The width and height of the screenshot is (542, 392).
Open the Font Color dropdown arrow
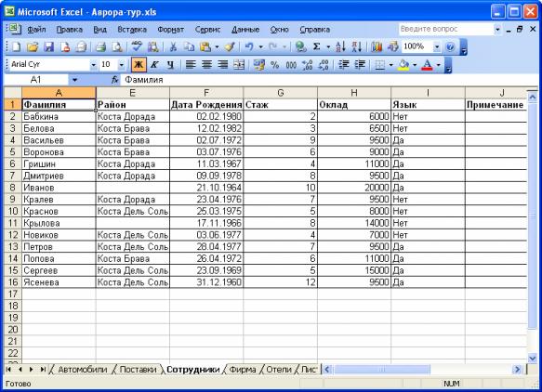click(x=438, y=65)
